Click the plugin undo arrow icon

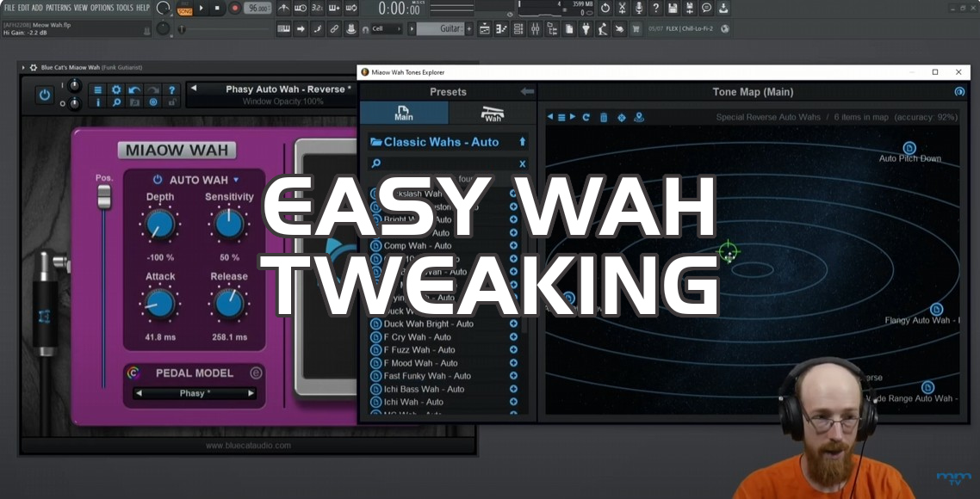[x=134, y=90]
